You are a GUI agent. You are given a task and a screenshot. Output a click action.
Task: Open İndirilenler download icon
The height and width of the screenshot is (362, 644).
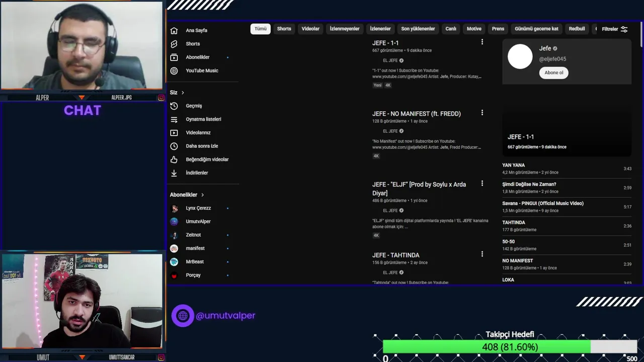[x=174, y=173]
